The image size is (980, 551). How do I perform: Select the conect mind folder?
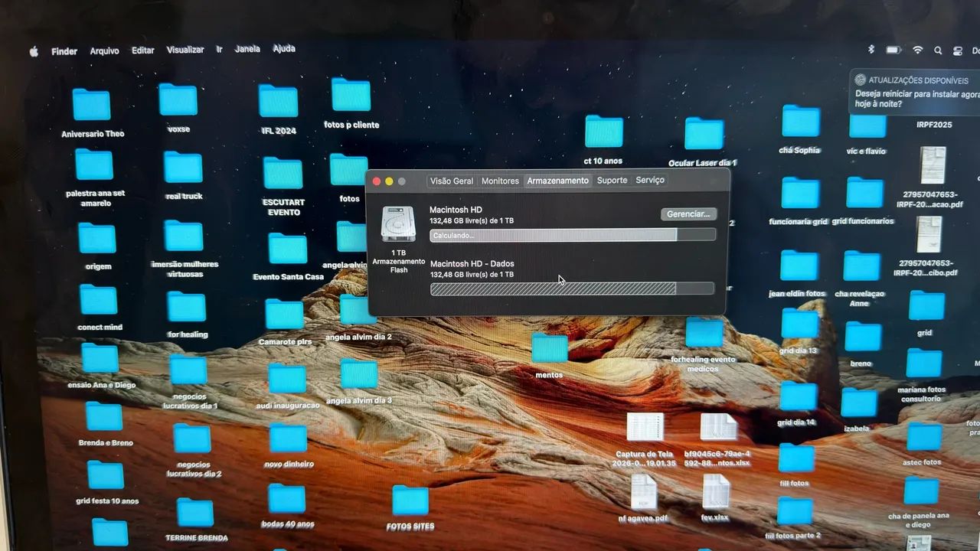99,300
